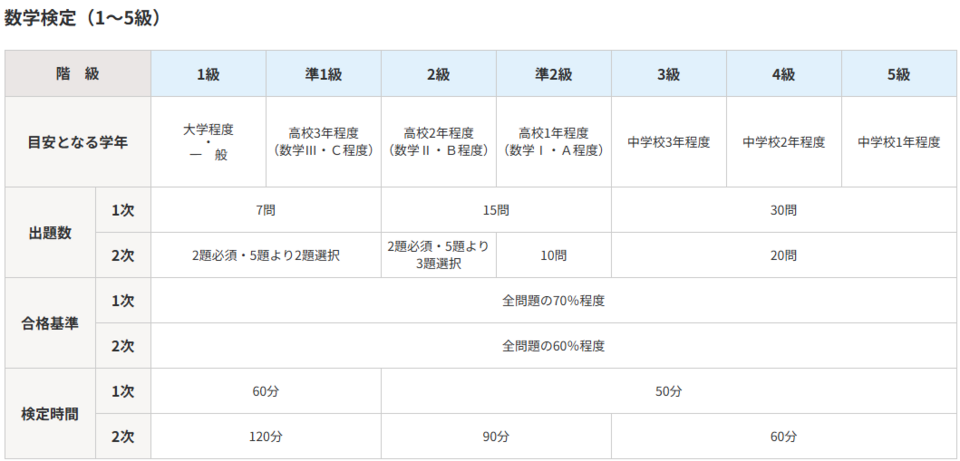Screen dimensions: 960x461
Task: Select the 50分 cell
Action: [x=668, y=391]
